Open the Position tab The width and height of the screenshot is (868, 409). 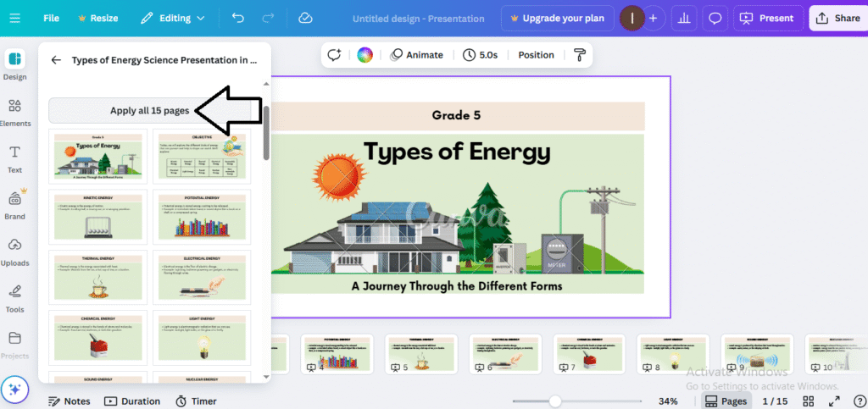(x=536, y=55)
